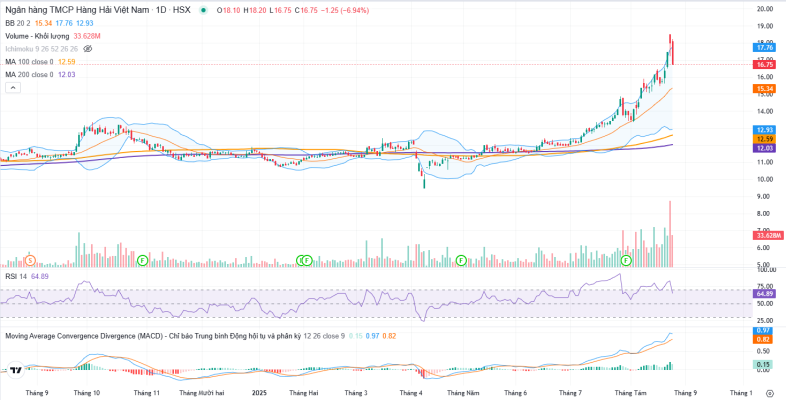
Task: Click the O18.10 open value in header
Action: click(230, 10)
